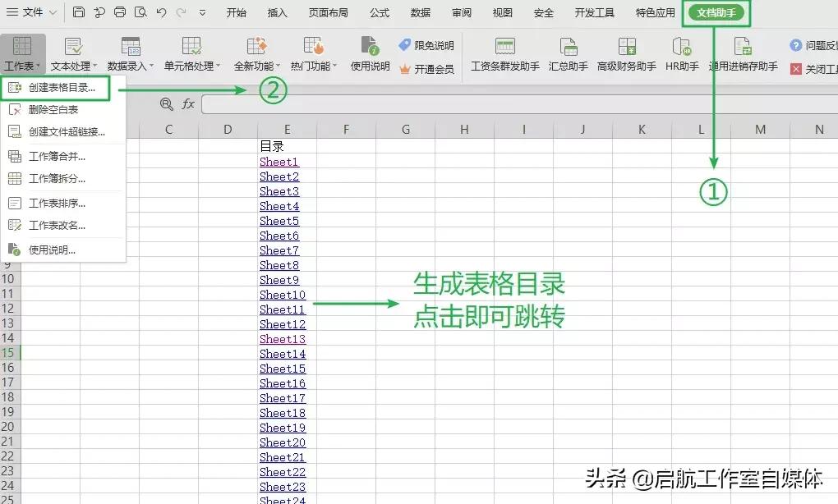
Task: Switch to the 文档助手 ribbon tab
Action: click(716, 11)
